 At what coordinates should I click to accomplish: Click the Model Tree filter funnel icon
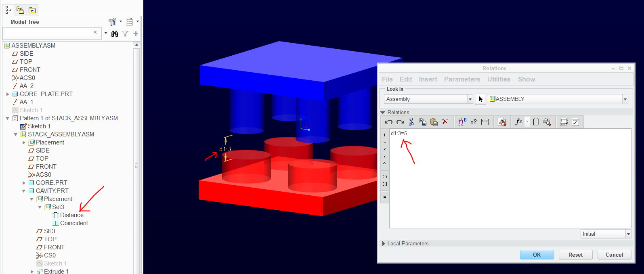click(125, 33)
